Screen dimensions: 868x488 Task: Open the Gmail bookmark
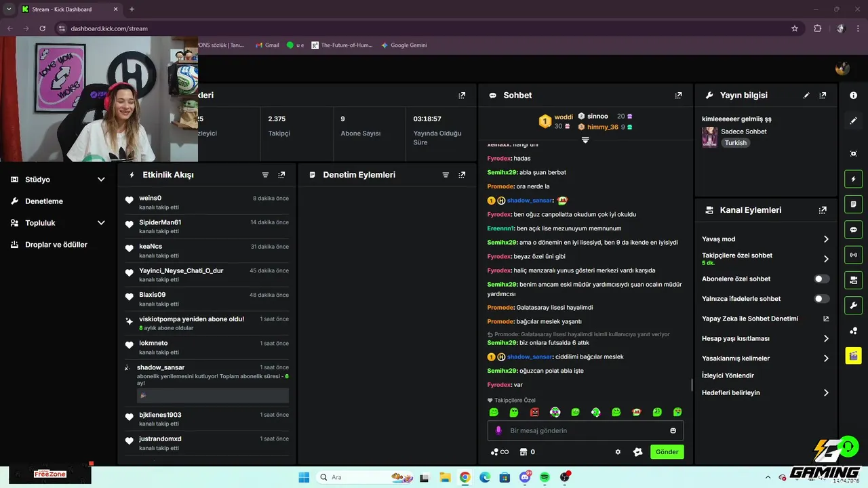pyautogui.click(x=267, y=45)
